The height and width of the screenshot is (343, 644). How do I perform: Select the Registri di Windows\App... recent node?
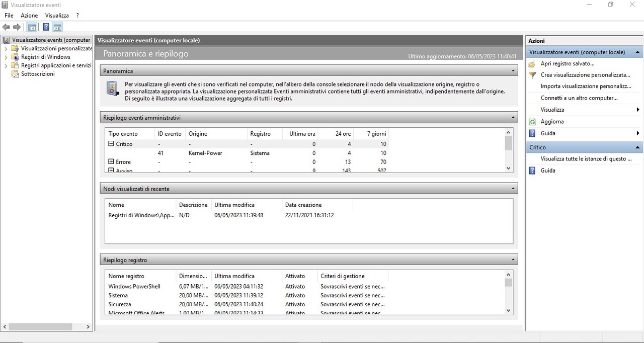pos(229,215)
